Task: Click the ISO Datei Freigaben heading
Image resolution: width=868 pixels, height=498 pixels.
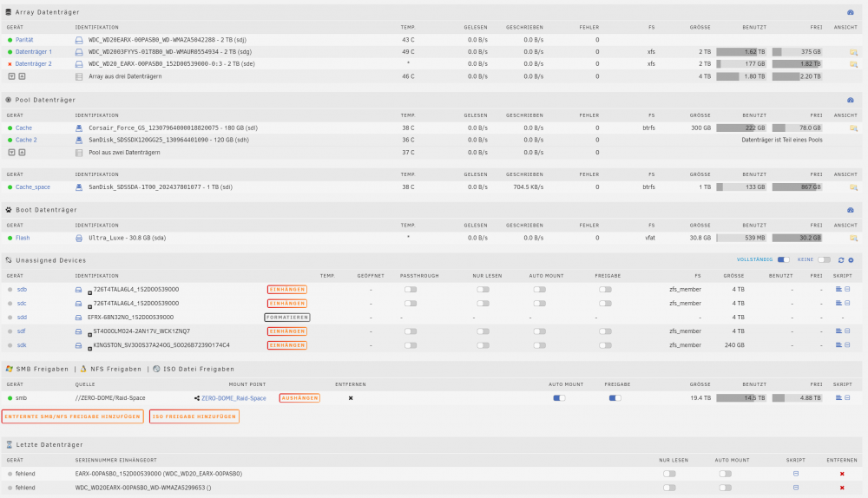Action: [x=198, y=369]
